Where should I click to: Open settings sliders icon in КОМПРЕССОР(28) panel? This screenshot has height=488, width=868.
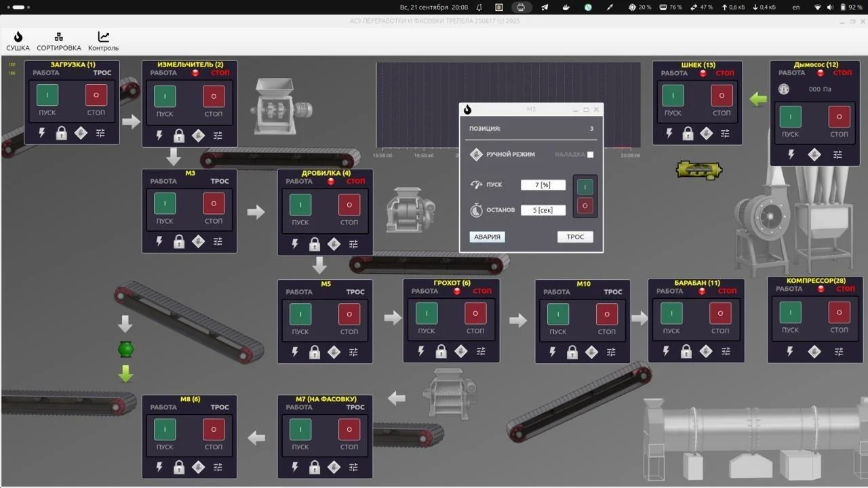click(x=839, y=351)
